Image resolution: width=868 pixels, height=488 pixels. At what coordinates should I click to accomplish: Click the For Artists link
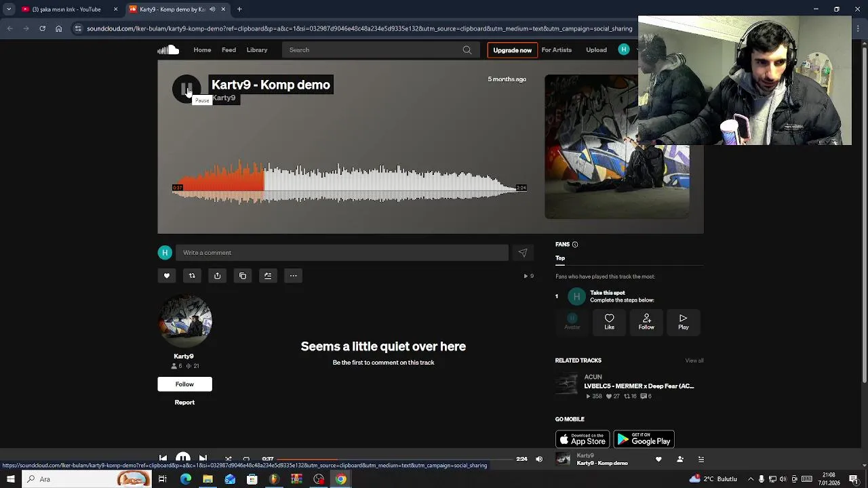click(557, 50)
